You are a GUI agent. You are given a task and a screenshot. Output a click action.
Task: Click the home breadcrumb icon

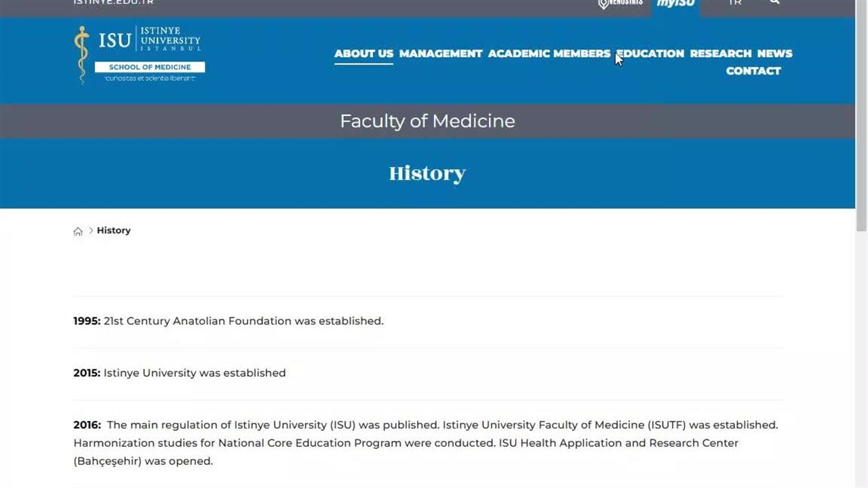tap(78, 231)
